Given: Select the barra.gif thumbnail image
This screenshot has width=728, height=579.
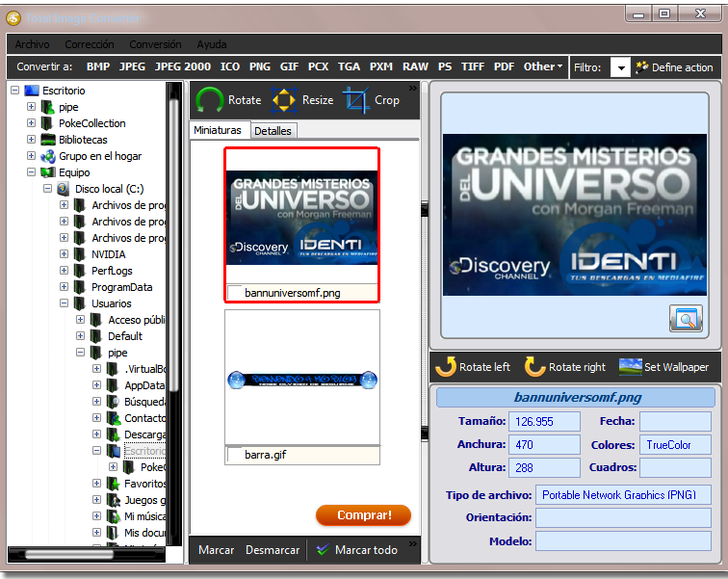Looking at the screenshot, I should click(x=302, y=380).
